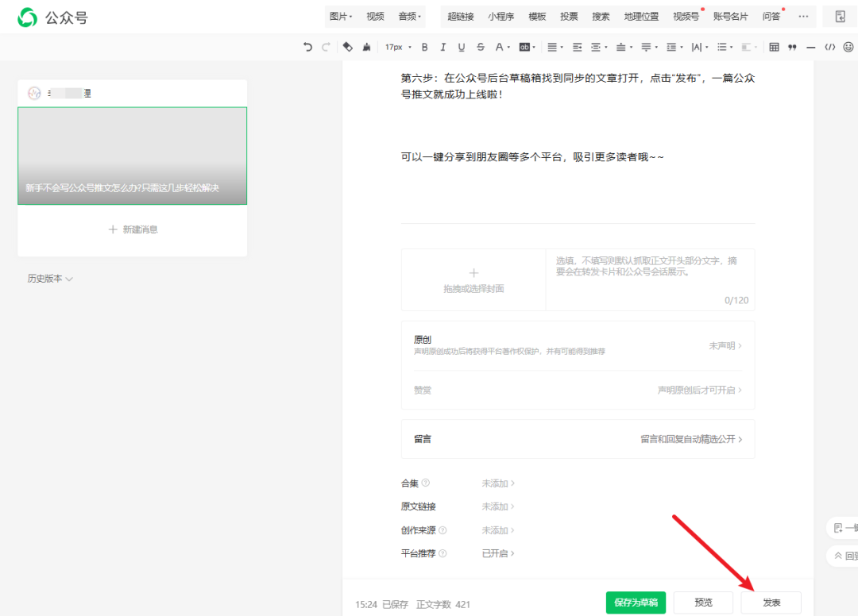Image resolution: width=858 pixels, height=616 pixels.
Task: Click the undo arrow icon
Action: click(x=308, y=48)
